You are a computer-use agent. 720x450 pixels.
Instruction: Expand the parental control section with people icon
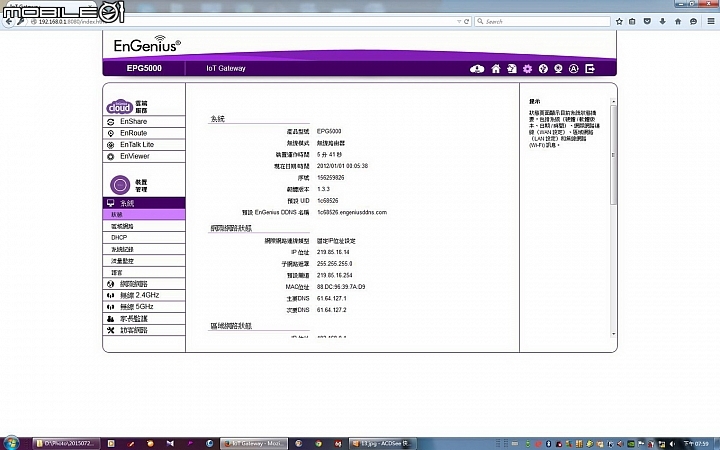click(x=144, y=319)
